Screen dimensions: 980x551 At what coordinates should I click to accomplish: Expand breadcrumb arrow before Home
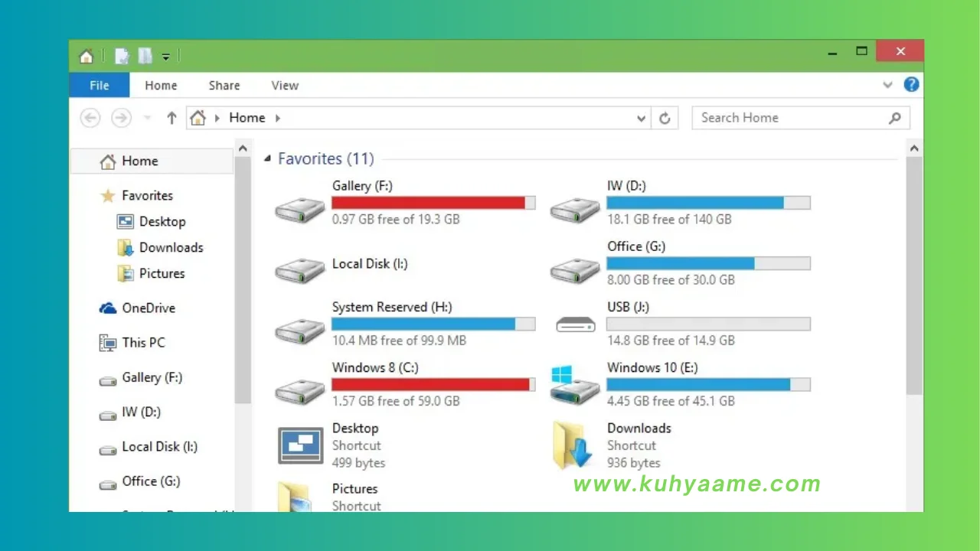(x=217, y=118)
